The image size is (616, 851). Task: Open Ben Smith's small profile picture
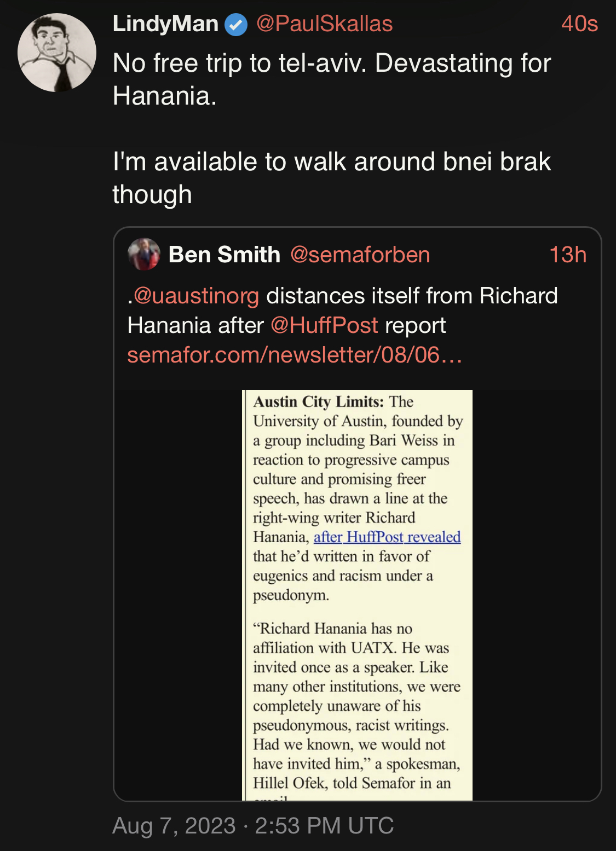143,254
